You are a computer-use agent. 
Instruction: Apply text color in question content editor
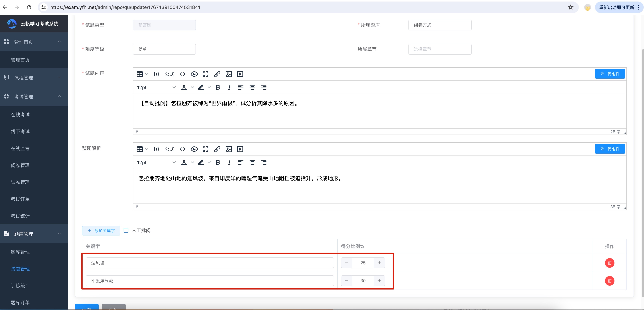184,87
